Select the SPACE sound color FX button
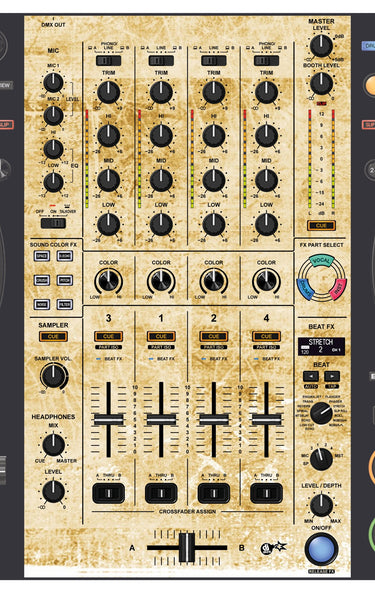The height and width of the screenshot is (596, 375). 42,256
